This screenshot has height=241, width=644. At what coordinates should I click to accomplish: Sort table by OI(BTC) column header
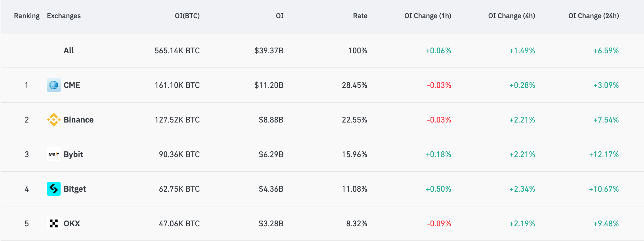(187, 16)
